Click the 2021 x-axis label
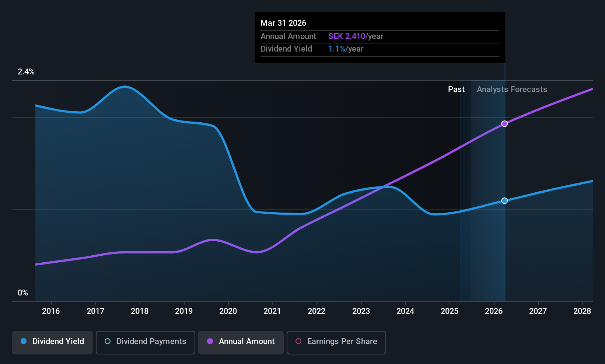605x364 pixels. [272, 311]
